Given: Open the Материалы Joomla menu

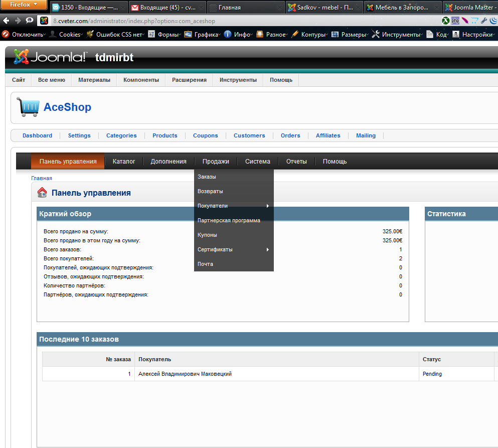Looking at the screenshot, I should pos(94,80).
